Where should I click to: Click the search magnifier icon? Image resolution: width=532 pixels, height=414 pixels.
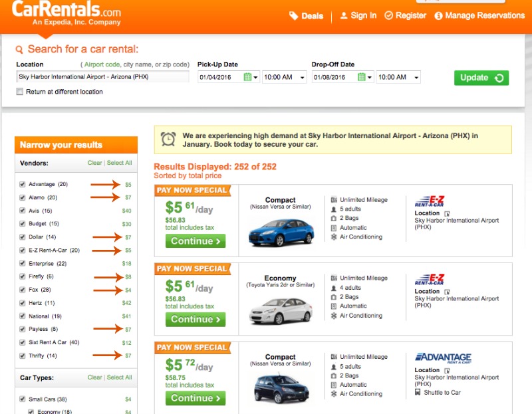19,49
